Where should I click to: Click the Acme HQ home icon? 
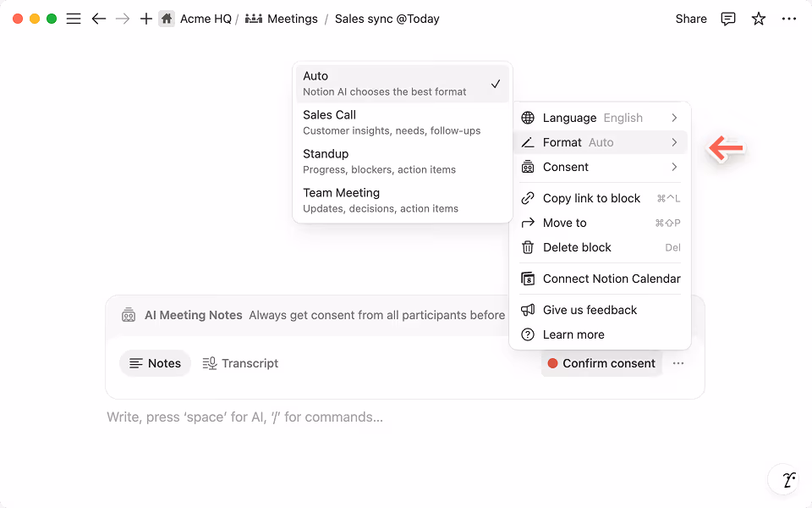[x=167, y=18]
